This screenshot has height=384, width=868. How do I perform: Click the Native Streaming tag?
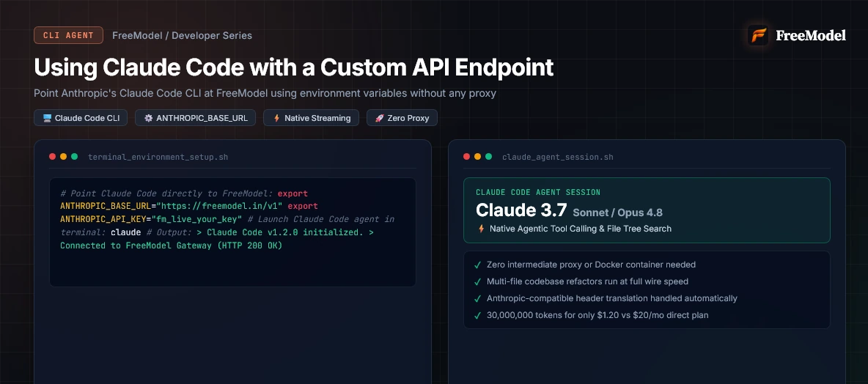tap(311, 118)
